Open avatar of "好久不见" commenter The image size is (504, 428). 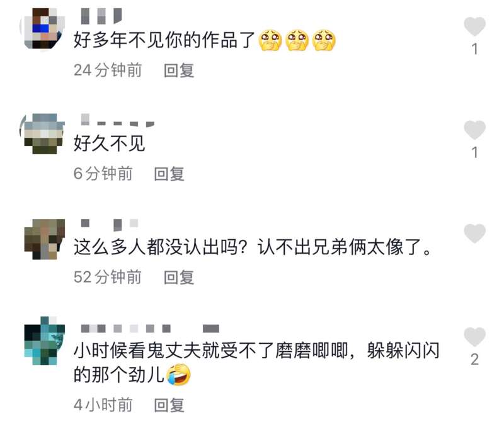(x=45, y=133)
